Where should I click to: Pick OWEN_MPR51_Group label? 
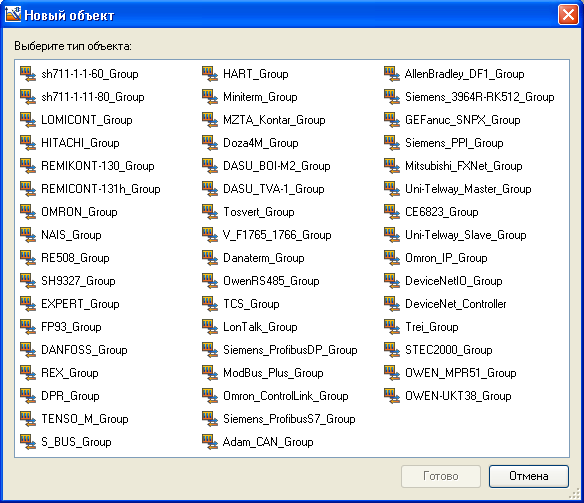tap(461, 373)
